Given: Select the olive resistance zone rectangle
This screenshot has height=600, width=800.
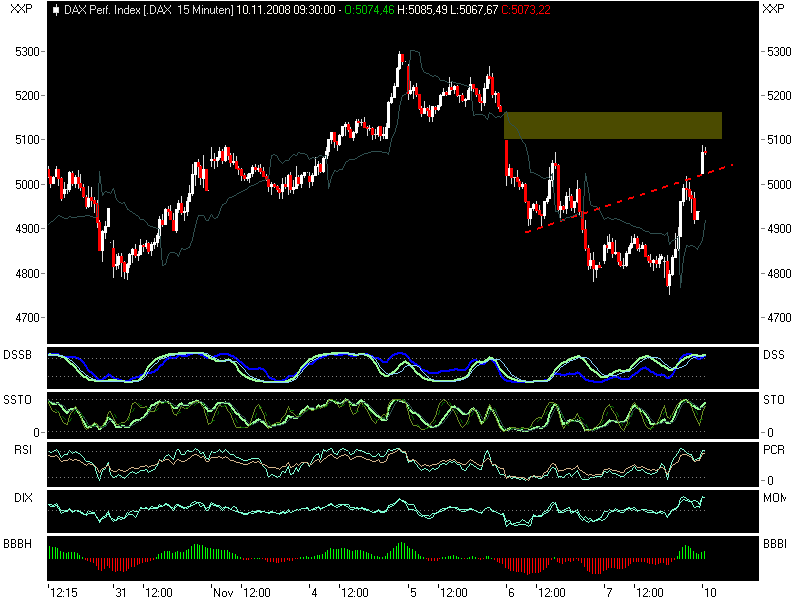Looking at the screenshot, I should click(x=613, y=126).
